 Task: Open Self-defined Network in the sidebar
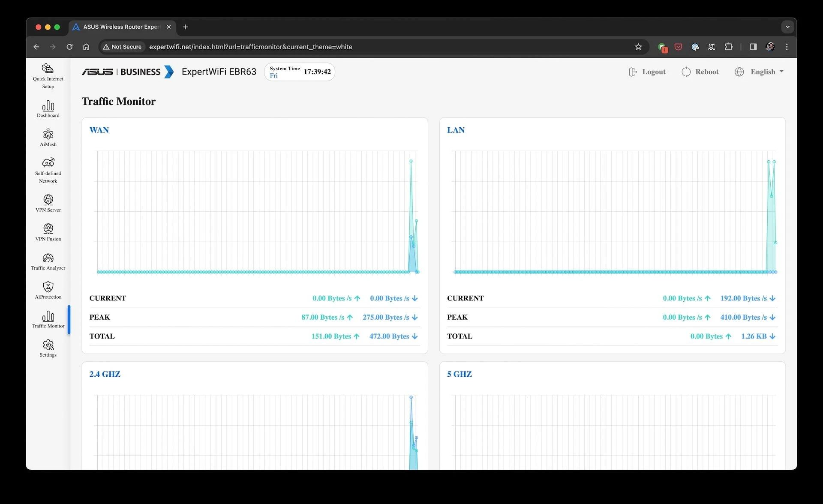(x=48, y=170)
